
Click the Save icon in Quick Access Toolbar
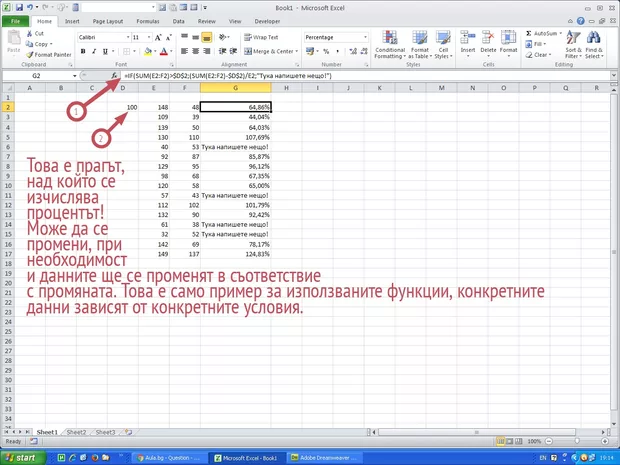pyautogui.click(x=19, y=8)
